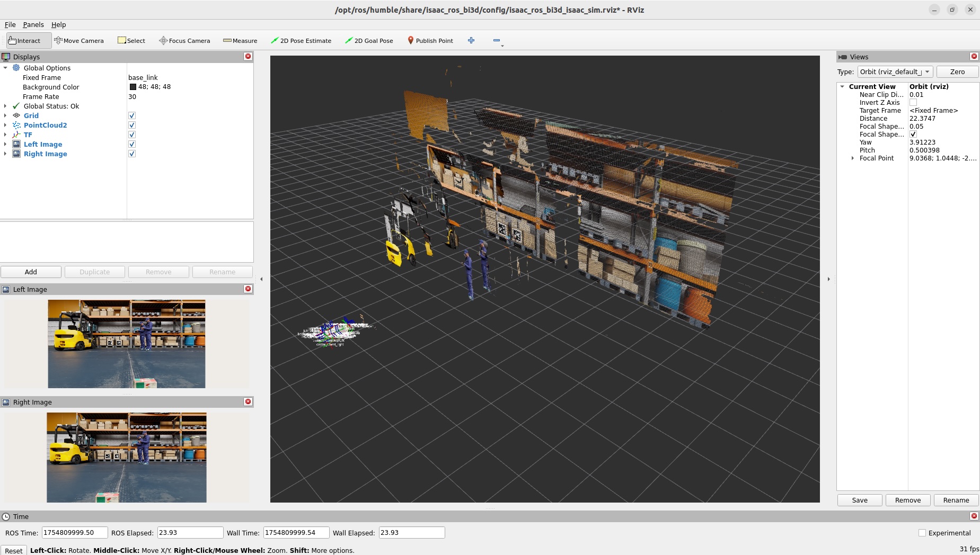Enable the Invert Z Axis checkbox
980x555 pixels.
click(x=913, y=102)
